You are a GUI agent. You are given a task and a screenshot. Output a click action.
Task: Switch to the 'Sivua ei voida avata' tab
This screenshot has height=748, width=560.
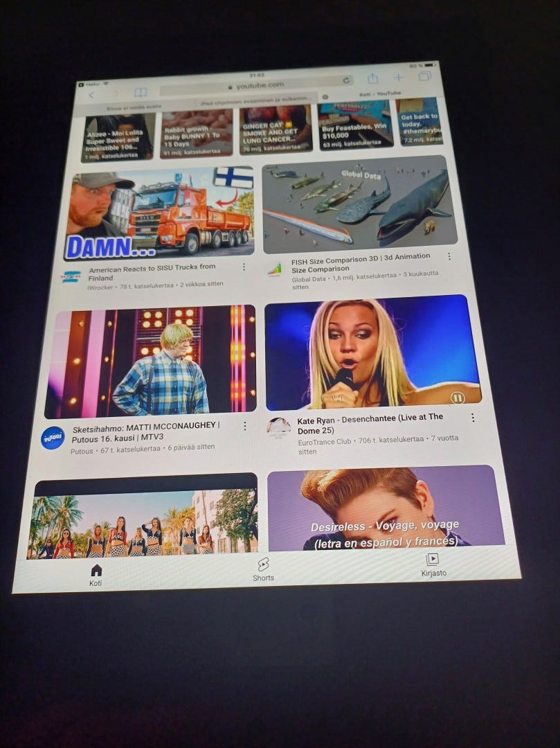click(134, 108)
